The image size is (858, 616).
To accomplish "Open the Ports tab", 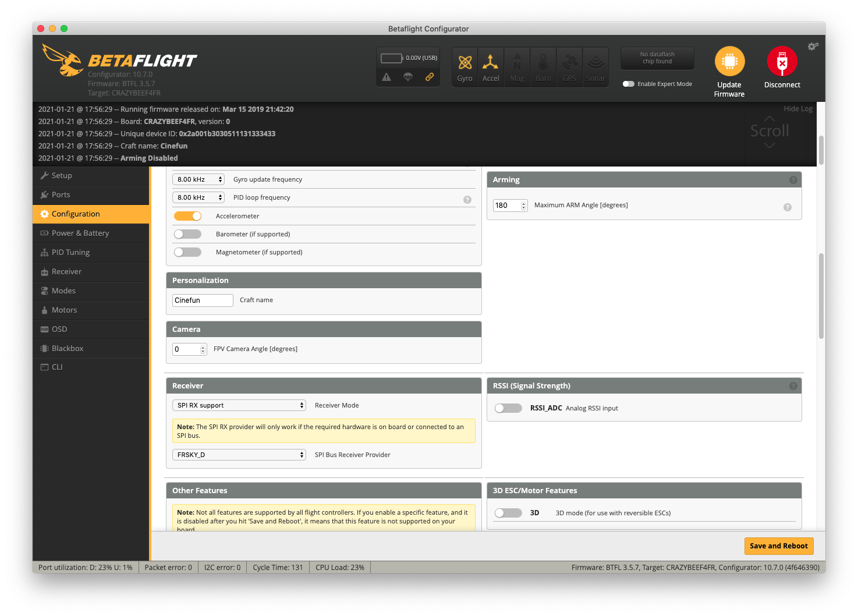I will [x=91, y=194].
